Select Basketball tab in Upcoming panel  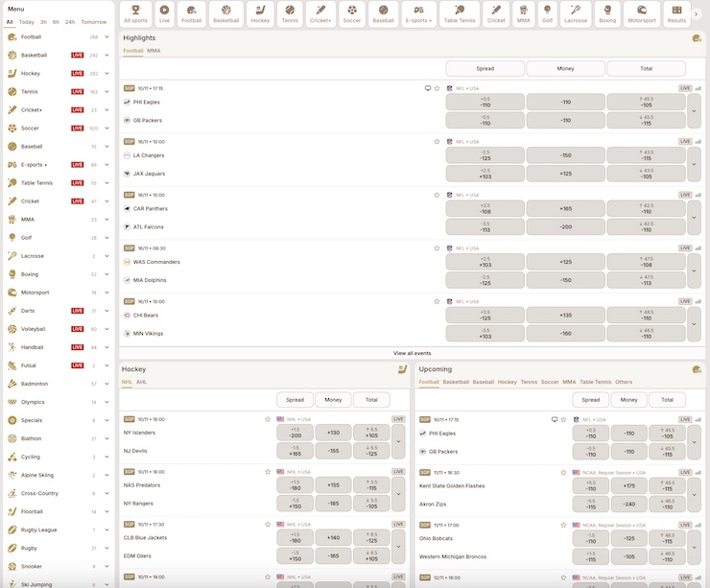coord(456,382)
